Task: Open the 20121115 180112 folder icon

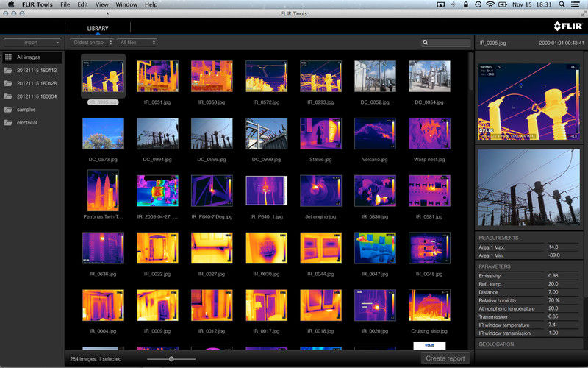Action: [x=8, y=71]
